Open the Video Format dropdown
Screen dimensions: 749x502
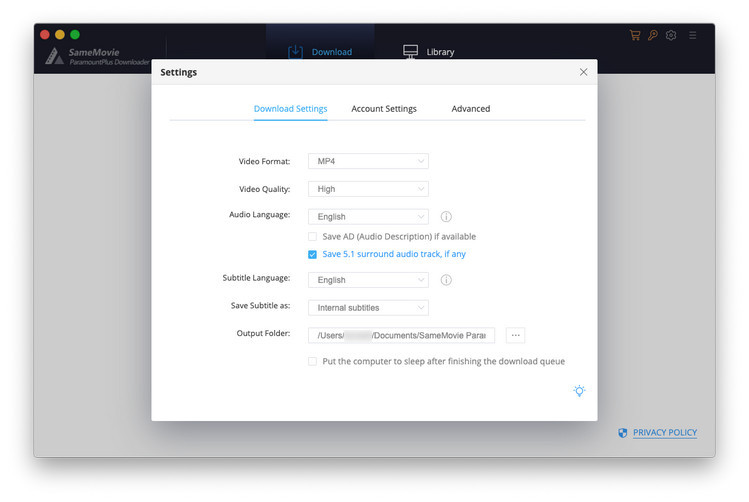click(x=368, y=161)
